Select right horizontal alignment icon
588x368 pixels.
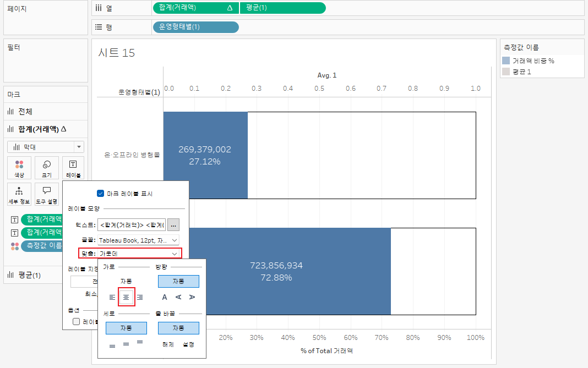[140, 297]
